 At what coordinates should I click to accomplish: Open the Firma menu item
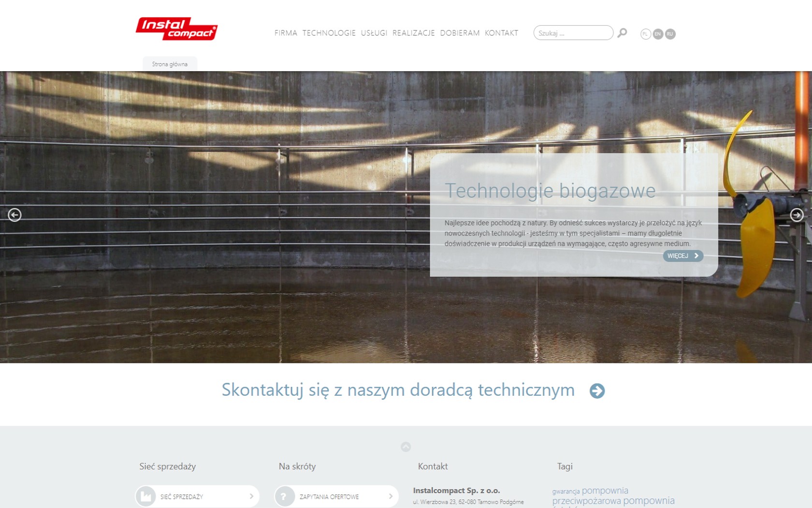click(286, 33)
